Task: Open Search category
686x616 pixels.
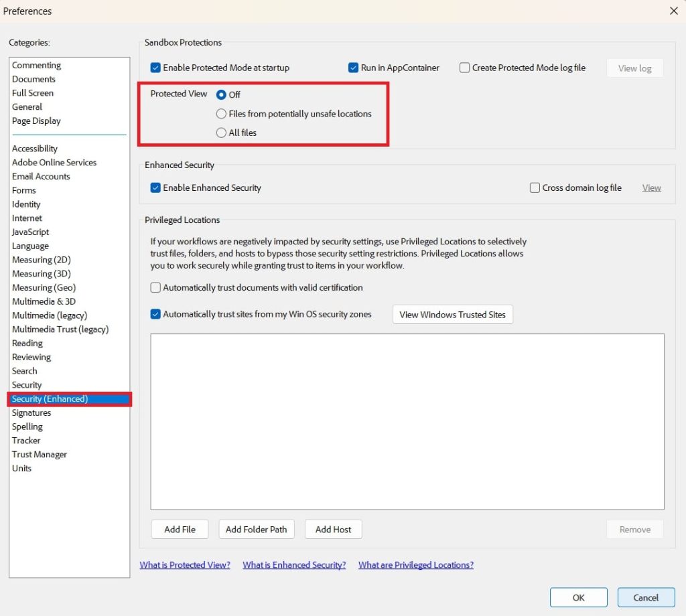Action: pyautogui.click(x=25, y=371)
